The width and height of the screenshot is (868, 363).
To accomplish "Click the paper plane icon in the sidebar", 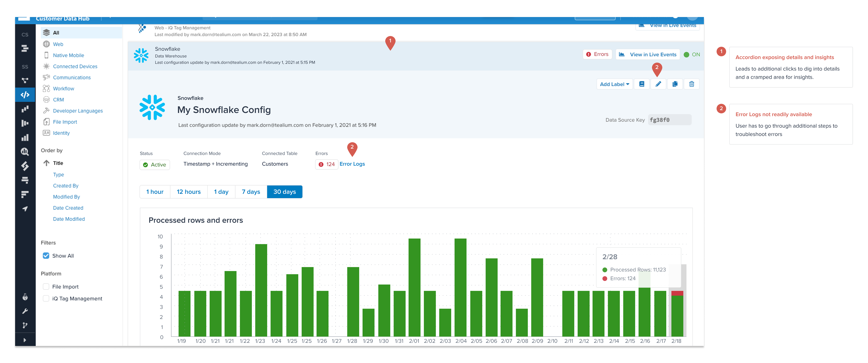I will (25, 209).
